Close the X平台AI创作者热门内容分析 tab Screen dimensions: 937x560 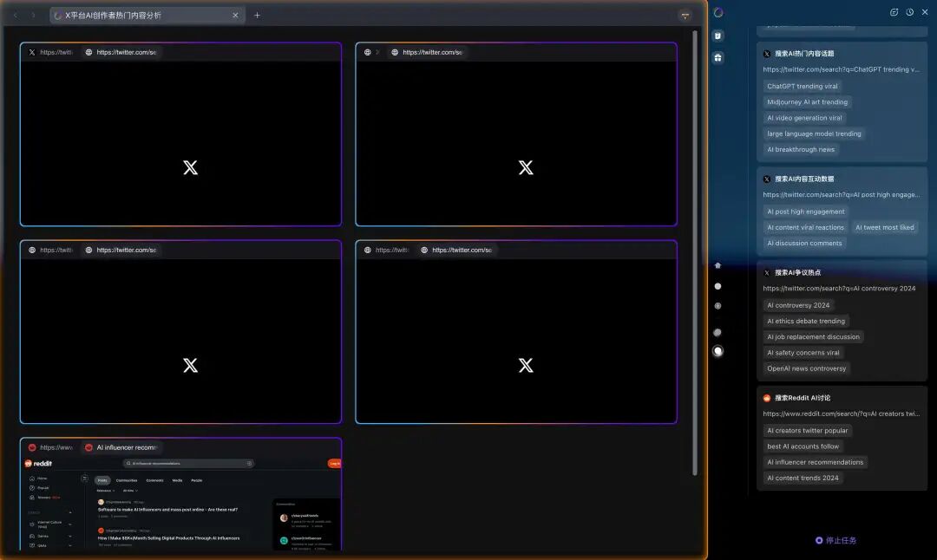[235, 16]
